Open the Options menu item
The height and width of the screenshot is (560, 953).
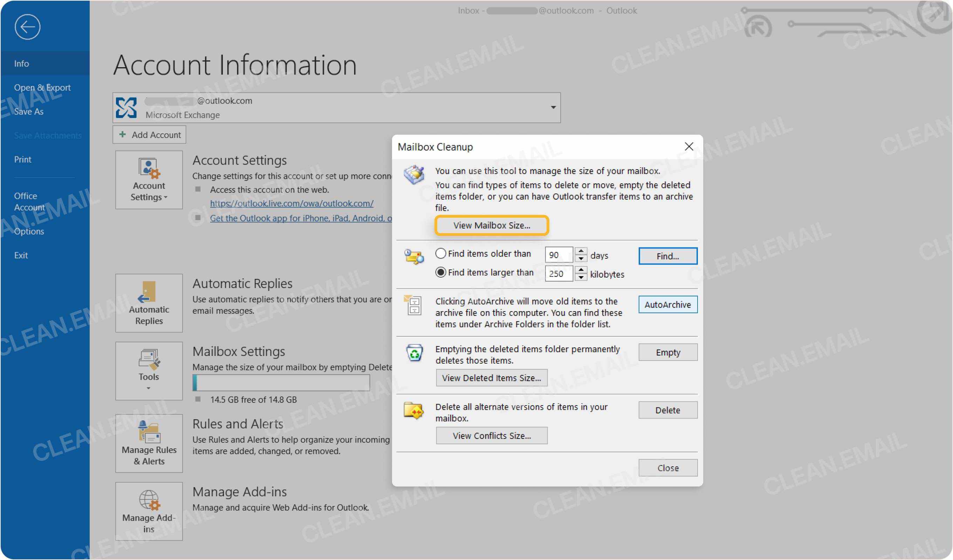[x=29, y=231]
